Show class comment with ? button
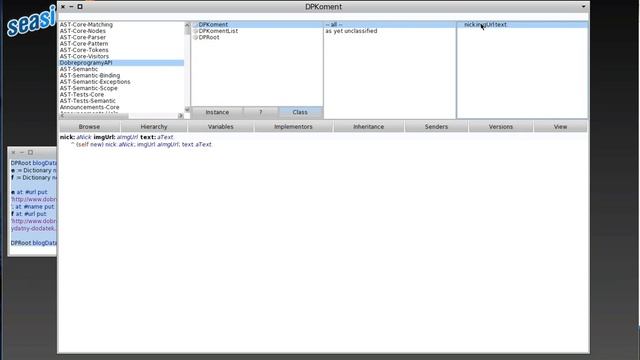 point(261,112)
